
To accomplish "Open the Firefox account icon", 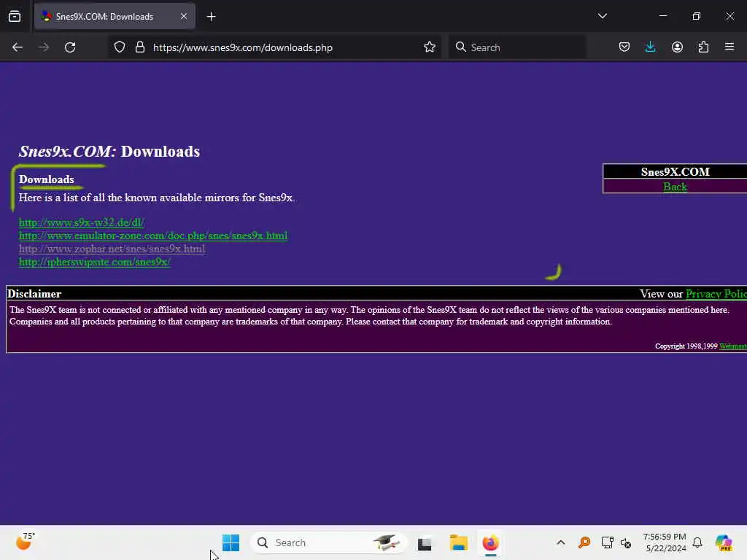I will click(x=677, y=47).
